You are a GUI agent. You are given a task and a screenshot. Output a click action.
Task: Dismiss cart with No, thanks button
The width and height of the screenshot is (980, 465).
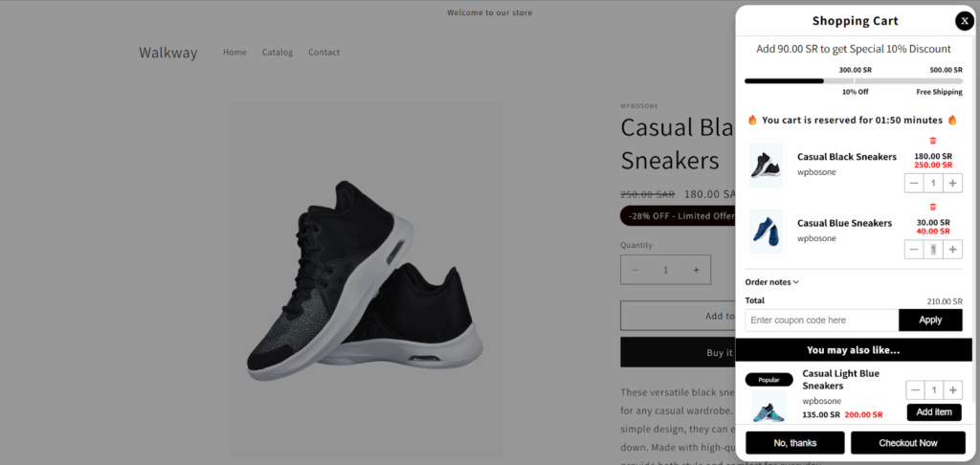pos(795,442)
